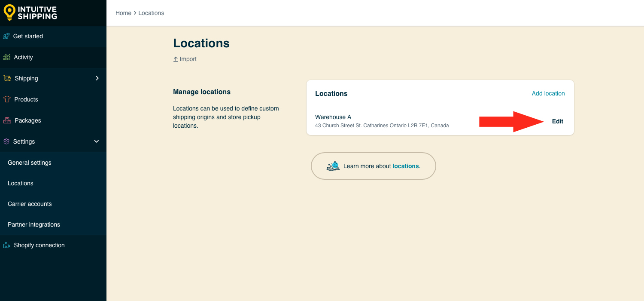Image resolution: width=644 pixels, height=301 pixels.
Task: Click the locations description paragraph
Action: 226,117
